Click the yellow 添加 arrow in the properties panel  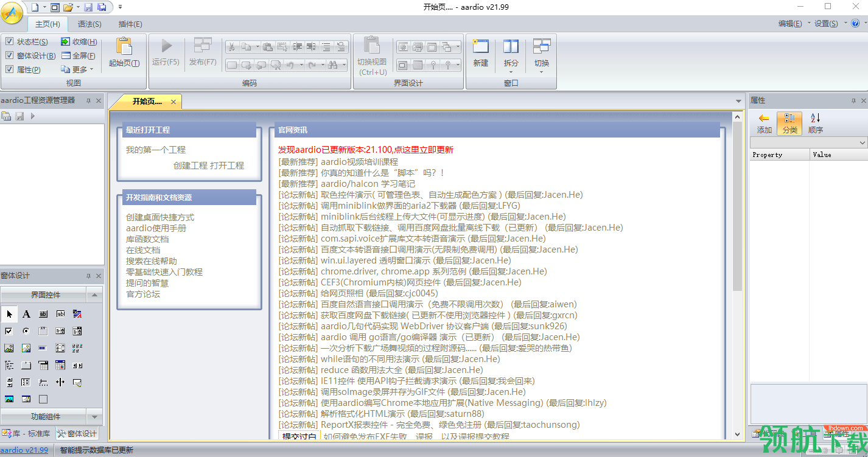coord(764,123)
